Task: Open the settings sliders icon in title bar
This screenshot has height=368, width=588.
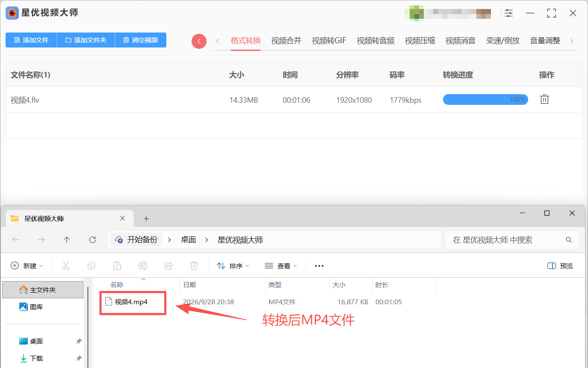Action: 508,13
